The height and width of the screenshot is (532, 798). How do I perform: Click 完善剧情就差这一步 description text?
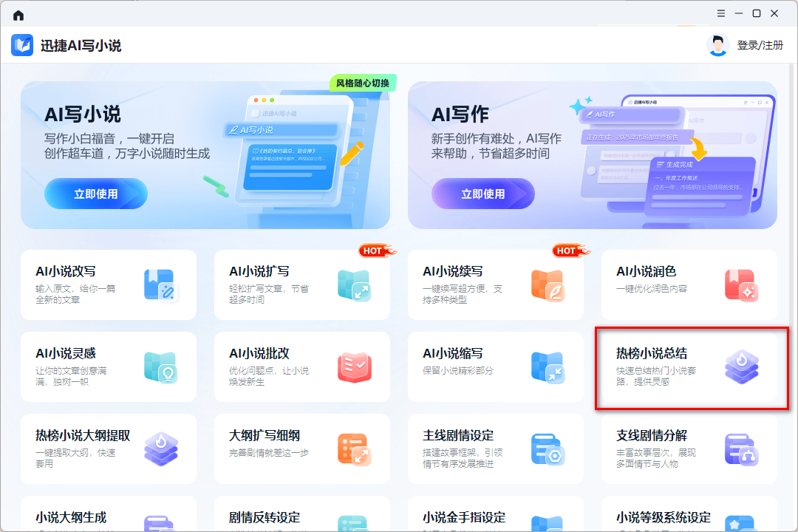[x=269, y=453]
